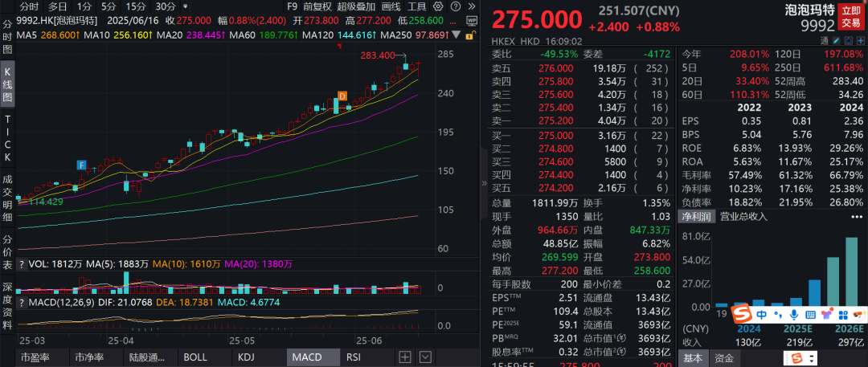This screenshot has width=868, height=367.
Task: Collapse side panel double-chevron handle
Action: (x=484, y=182)
